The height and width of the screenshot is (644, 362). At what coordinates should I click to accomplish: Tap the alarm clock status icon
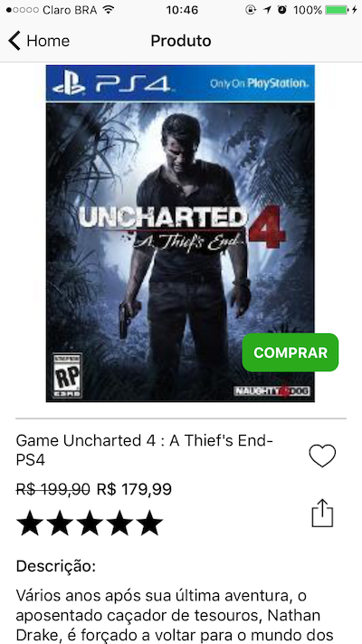point(282,10)
